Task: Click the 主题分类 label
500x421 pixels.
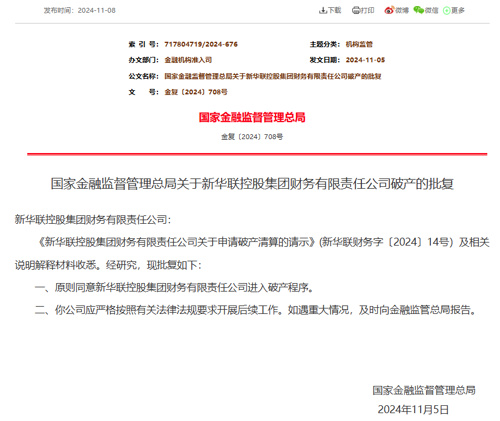Action: tap(325, 44)
